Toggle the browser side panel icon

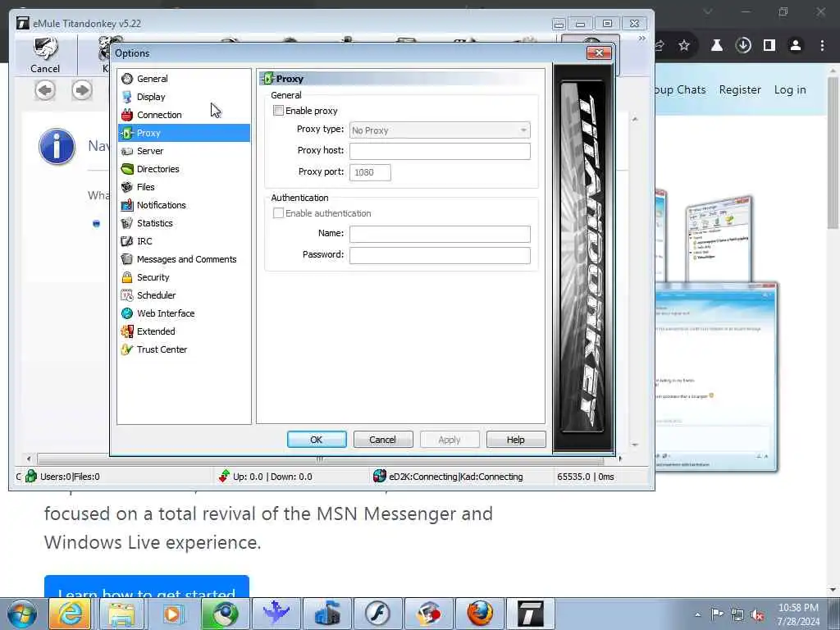coord(769,46)
